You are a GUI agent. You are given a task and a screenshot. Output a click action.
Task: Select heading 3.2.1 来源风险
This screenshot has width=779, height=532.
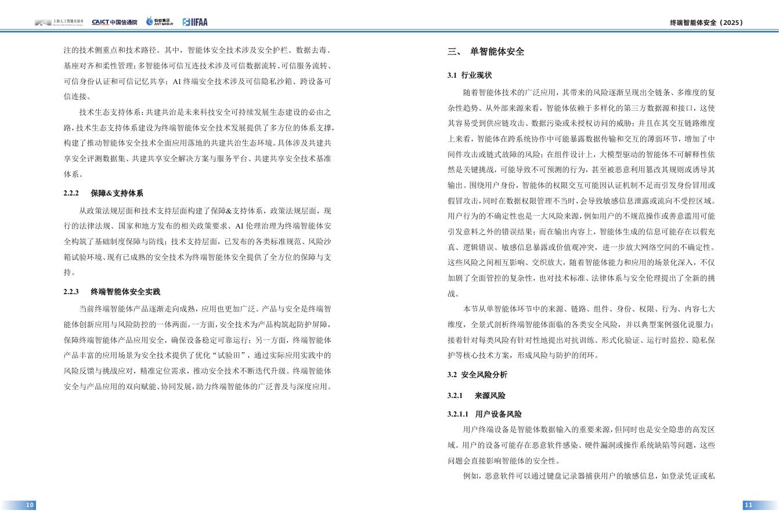(477, 396)
